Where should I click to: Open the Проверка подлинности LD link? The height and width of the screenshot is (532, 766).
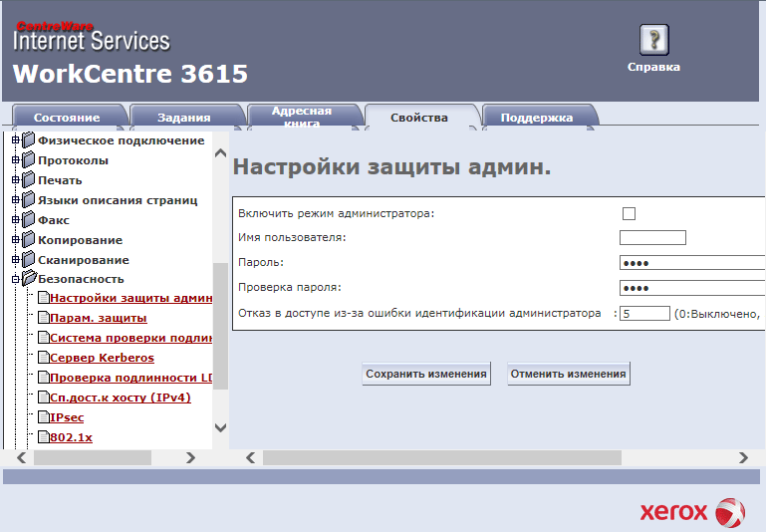130,378
